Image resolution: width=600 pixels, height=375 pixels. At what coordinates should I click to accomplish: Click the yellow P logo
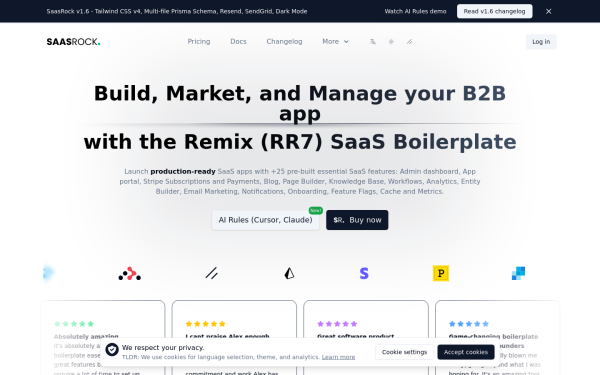[441, 273]
